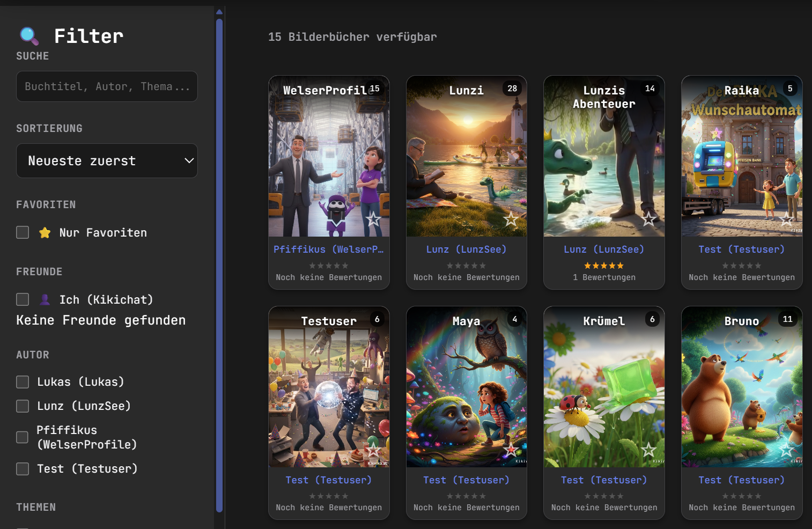The image size is (812, 529).
Task: Toggle favorite star on Lunzis Abenteuer cover
Action: click(x=648, y=219)
